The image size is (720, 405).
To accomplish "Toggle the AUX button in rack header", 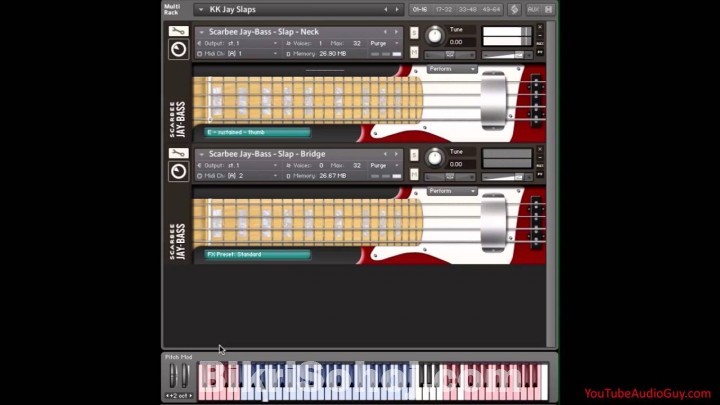I will [x=533, y=9].
